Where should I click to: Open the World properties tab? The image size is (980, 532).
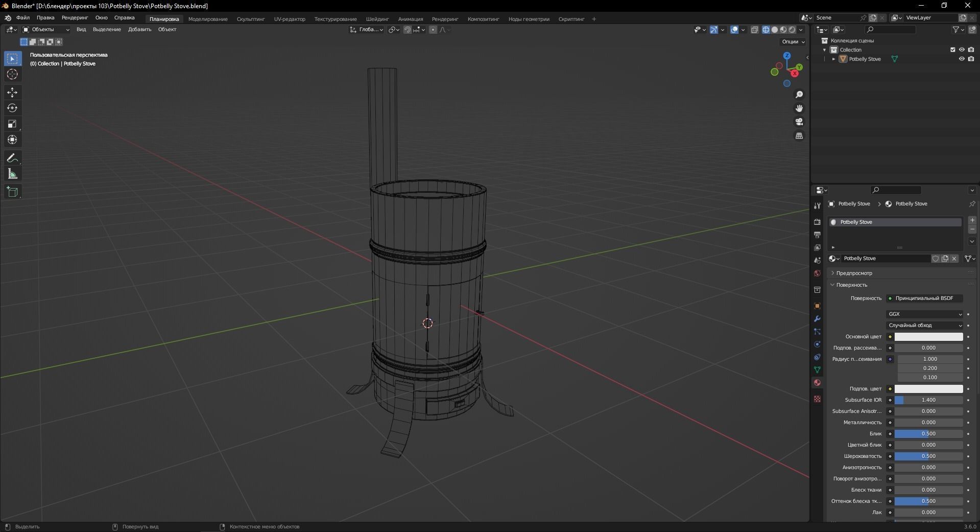[817, 273]
